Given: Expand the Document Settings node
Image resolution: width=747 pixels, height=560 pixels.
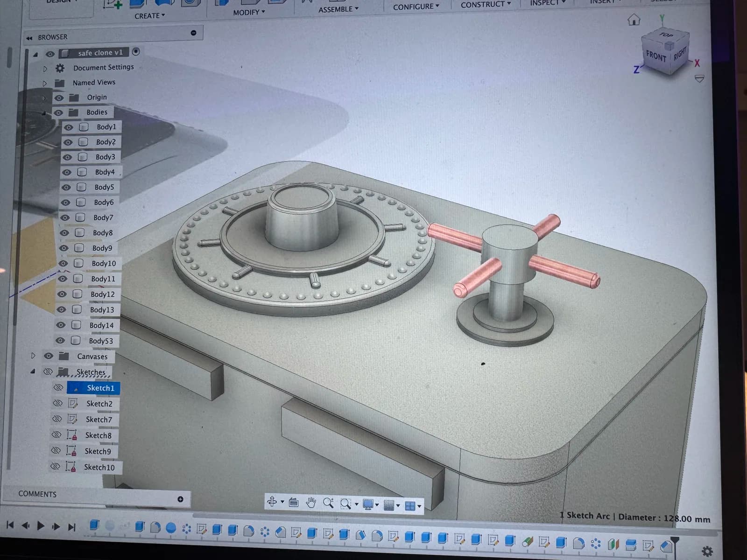Looking at the screenshot, I should point(45,69).
